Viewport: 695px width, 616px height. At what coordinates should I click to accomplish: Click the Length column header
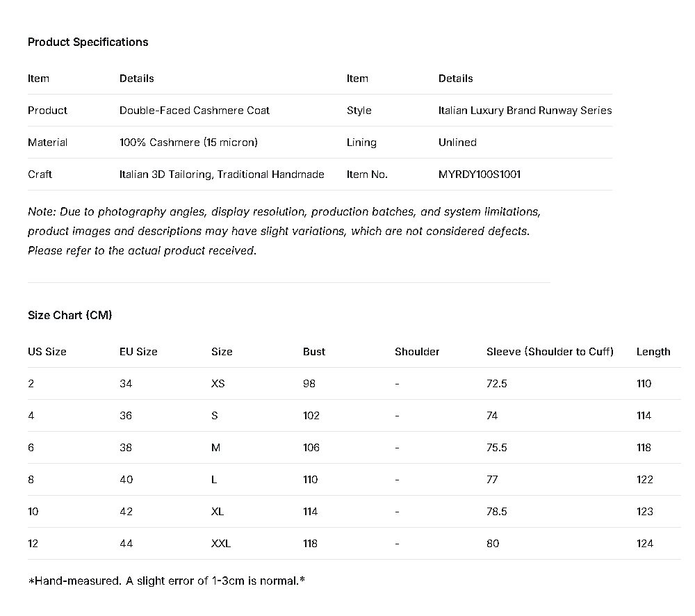(653, 352)
